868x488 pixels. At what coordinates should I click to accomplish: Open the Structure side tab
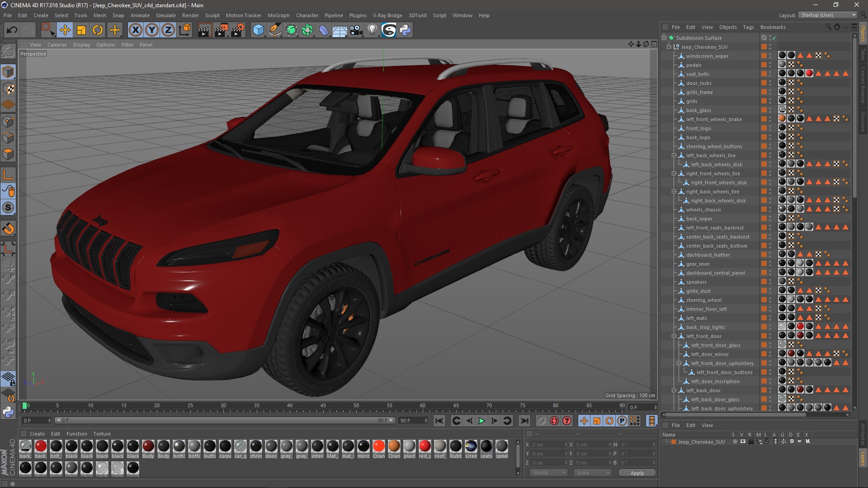pos(863,121)
